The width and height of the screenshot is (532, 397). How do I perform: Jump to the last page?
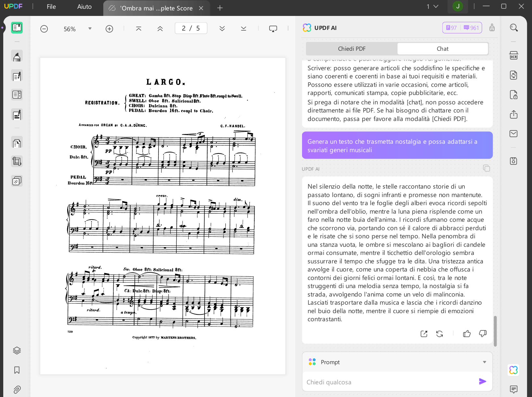[x=244, y=29]
